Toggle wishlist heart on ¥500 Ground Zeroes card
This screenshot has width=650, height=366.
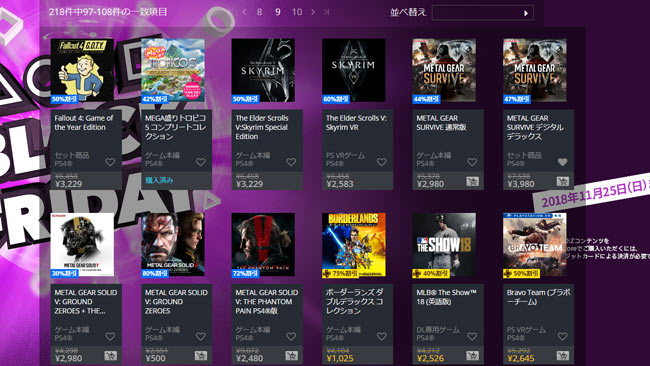(x=201, y=337)
